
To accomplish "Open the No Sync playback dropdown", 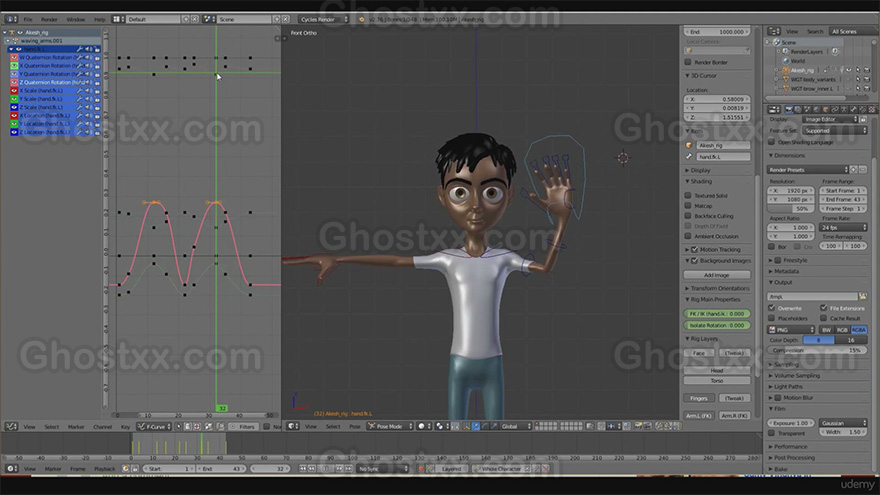I will (x=382, y=469).
